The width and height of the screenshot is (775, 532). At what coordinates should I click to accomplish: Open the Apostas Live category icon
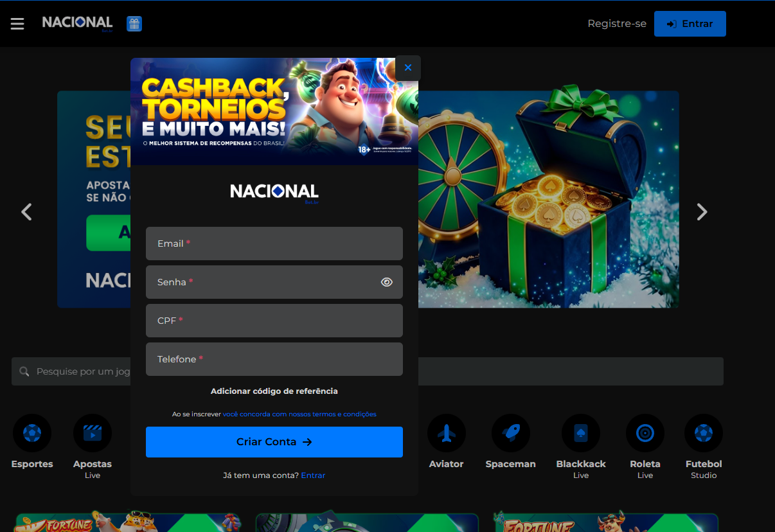[x=93, y=433]
